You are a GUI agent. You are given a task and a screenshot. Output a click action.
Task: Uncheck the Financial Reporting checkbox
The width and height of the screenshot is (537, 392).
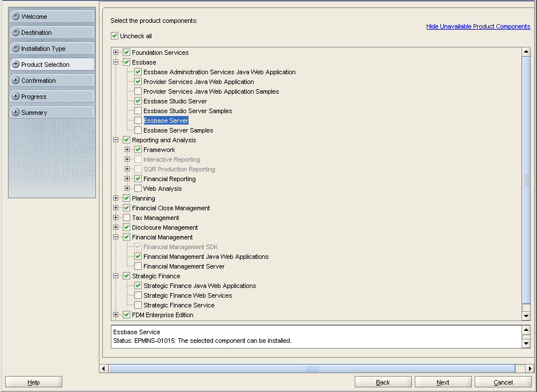138,178
